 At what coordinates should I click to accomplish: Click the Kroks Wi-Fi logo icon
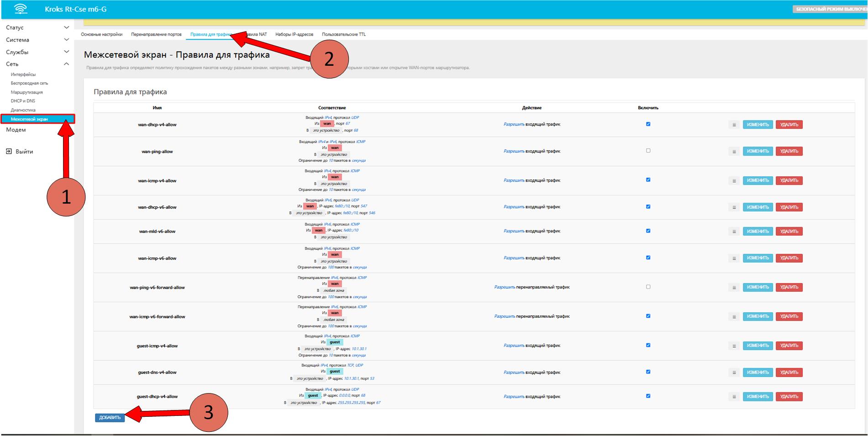[x=21, y=9]
